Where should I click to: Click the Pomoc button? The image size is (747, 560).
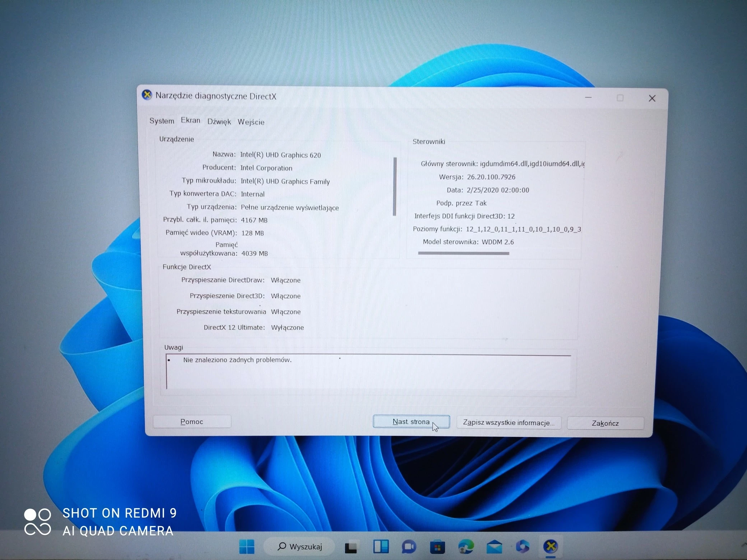pyautogui.click(x=192, y=421)
